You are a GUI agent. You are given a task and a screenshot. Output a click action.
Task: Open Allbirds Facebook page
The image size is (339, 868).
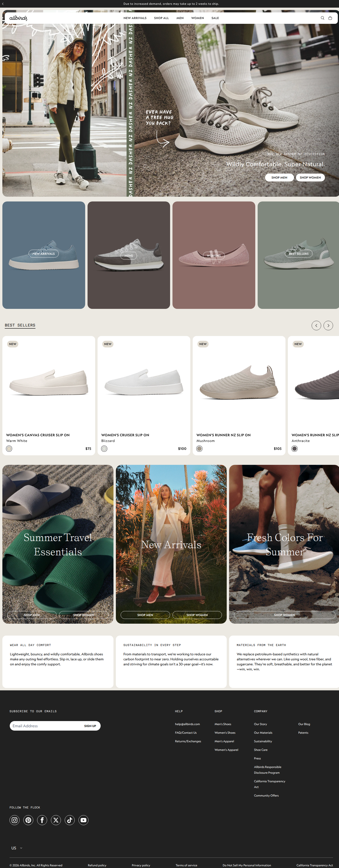click(x=42, y=820)
